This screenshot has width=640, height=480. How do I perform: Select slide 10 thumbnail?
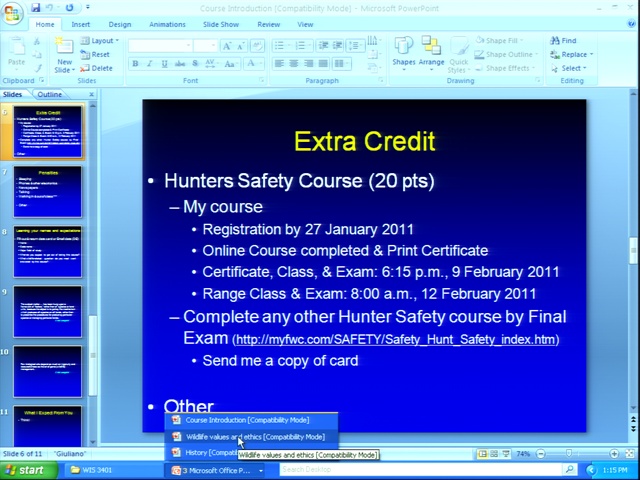click(47, 371)
